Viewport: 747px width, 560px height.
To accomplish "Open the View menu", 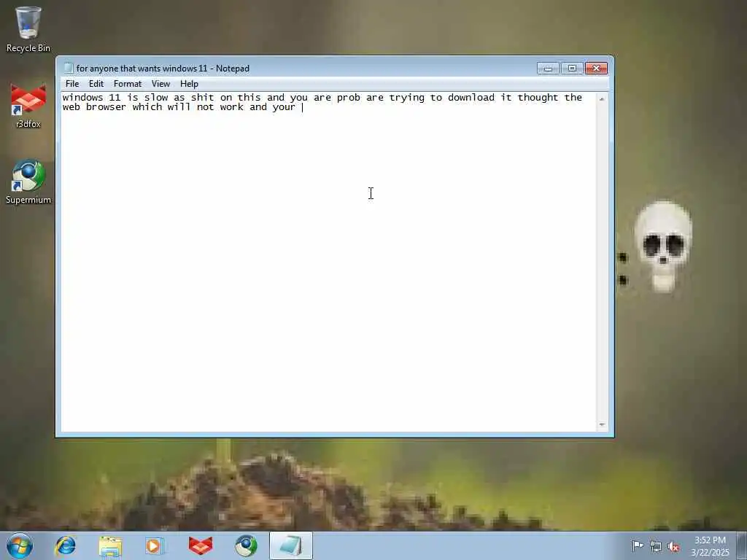I will point(160,84).
